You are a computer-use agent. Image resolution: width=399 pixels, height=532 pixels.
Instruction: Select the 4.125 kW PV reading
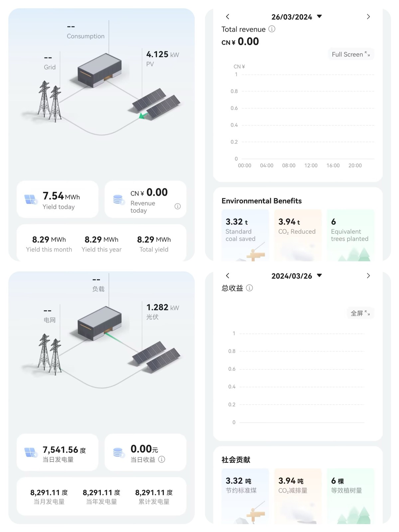(x=163, y=55)
